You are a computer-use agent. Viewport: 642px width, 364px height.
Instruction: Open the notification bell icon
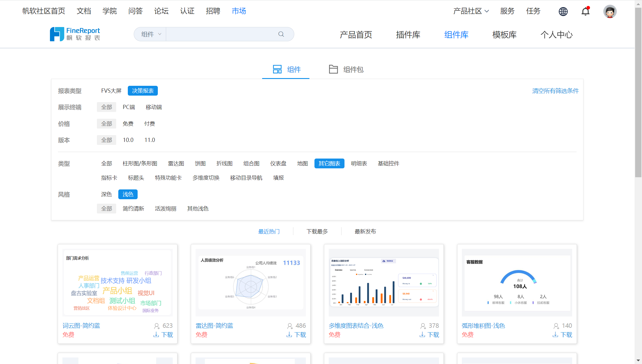pyautogui.click(x=585, y=11)
